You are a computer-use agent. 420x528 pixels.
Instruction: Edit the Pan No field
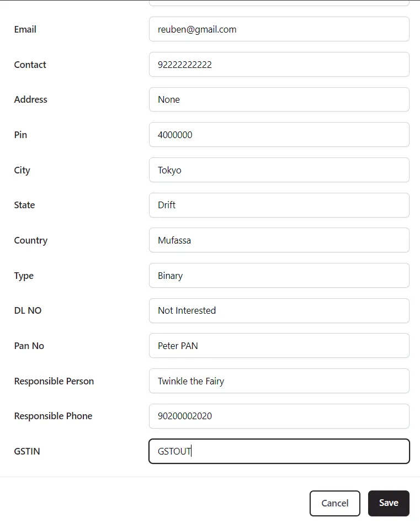pyautogui.click(x=279, y=346)
